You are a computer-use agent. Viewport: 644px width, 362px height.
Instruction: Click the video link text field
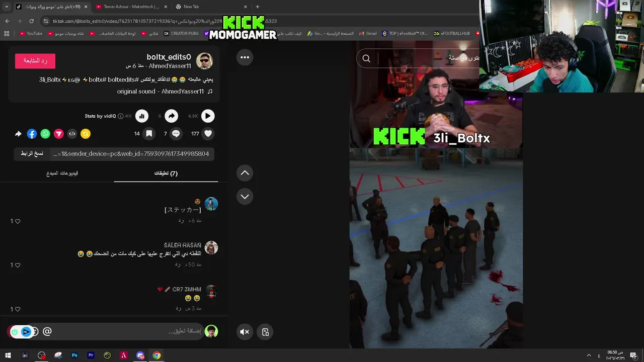pyautogui.click(x=132, y=154)
